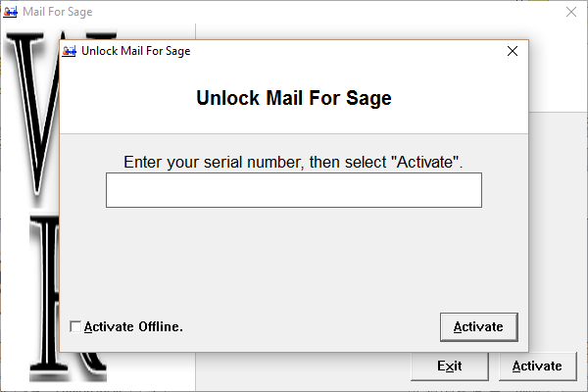
Task: Click the "Activate Offline." label text
Action: coord(133,326)
